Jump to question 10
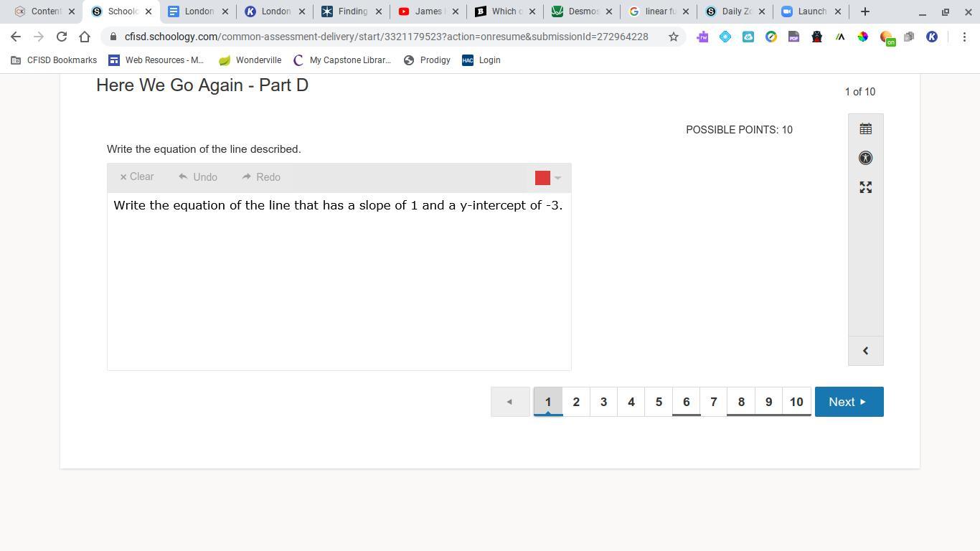Image resolution: width=980 pixels, height=551 pixels. 796,402
